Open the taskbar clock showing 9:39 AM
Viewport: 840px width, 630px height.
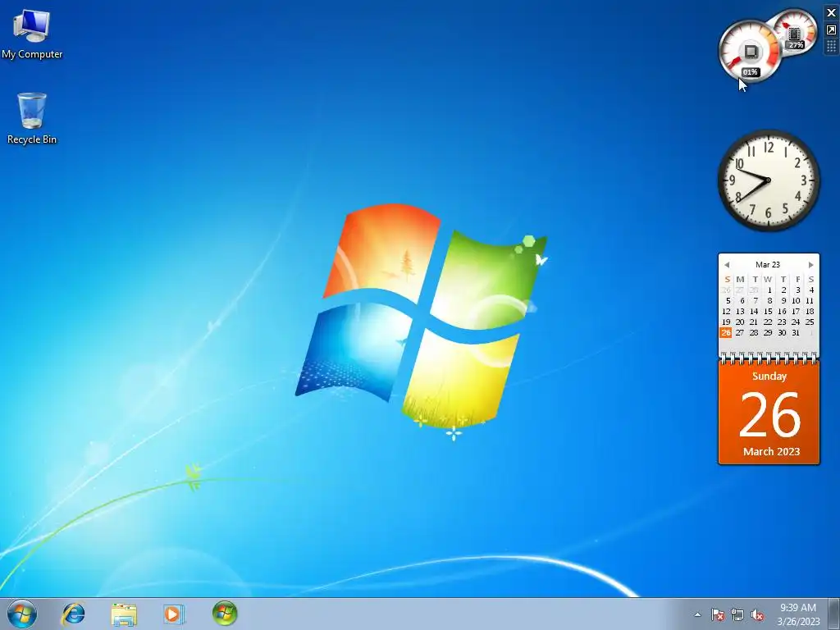point(798,614)
